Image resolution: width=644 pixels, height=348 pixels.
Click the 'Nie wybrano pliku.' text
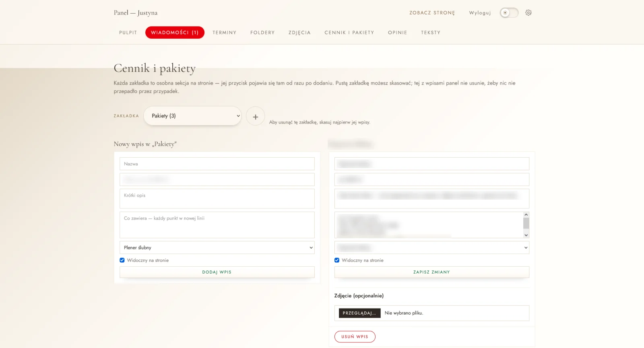[404, 313]
